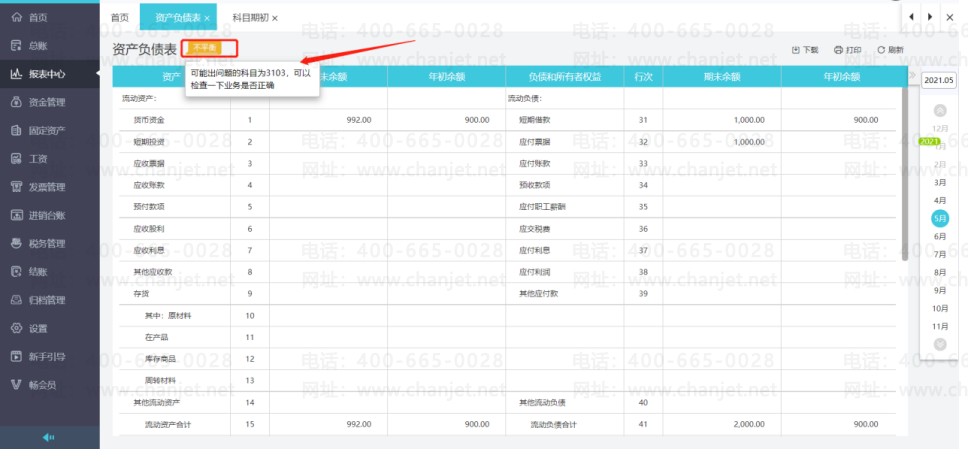968x461 pixels.
Task: Select 9月 in the month timeline
Action: tap(940, 290)
